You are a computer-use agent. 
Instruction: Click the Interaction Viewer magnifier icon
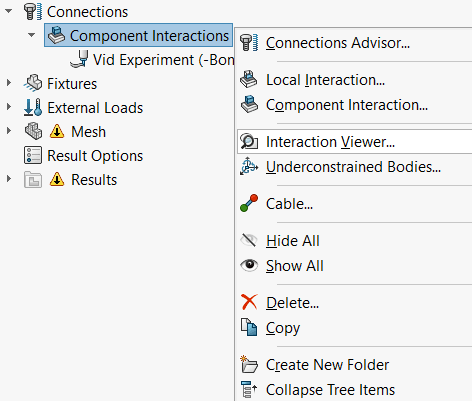(x=249, y=142)
